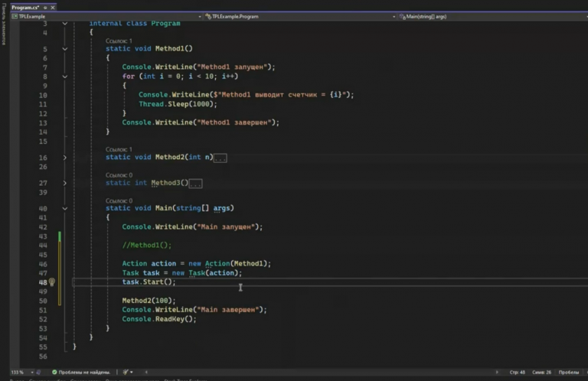Click the 'Пробелы' indentation indicator
The image size is (588, 381).
(569, 372)
